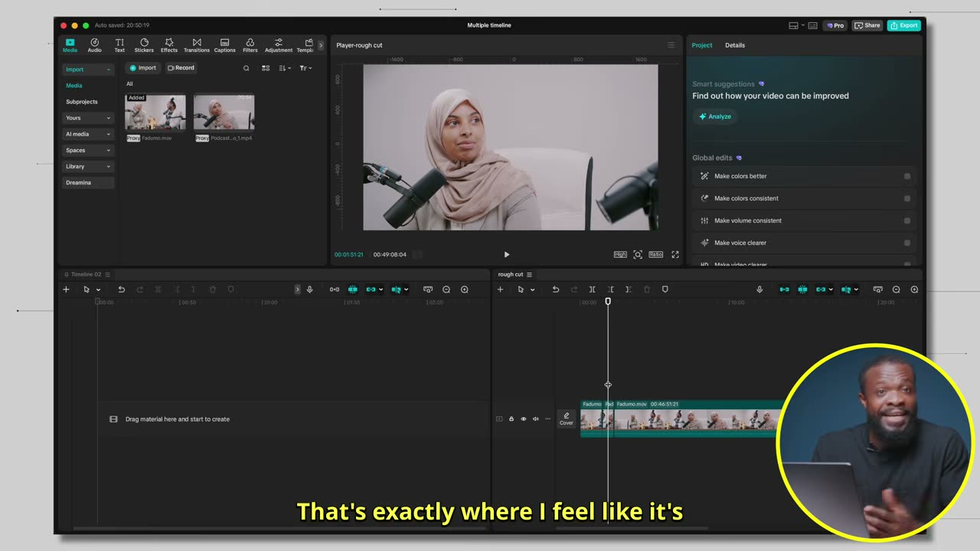Screen dimensions: 980x551
Task: Enable Make voice clearer
Action: [907, 243]
